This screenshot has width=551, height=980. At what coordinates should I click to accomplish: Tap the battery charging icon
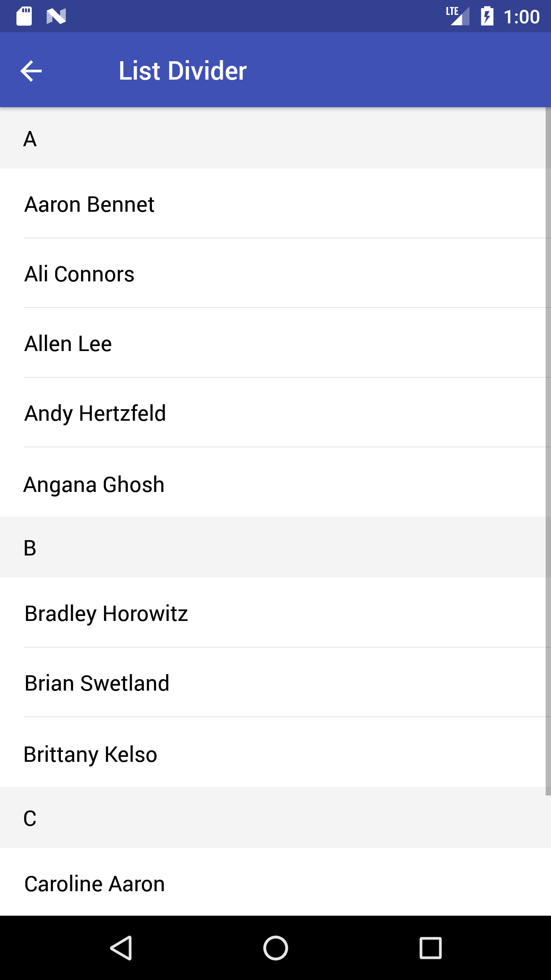tap(487, 16)
